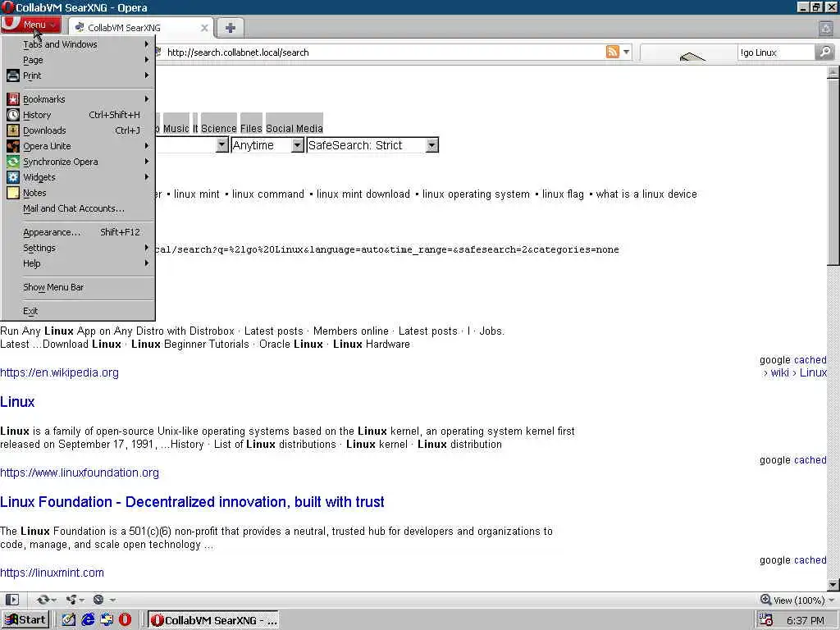Open Appearance settings from the menu
Image resolution: width=840 pixels, height=630 pixels.
(x=78, y=232)
